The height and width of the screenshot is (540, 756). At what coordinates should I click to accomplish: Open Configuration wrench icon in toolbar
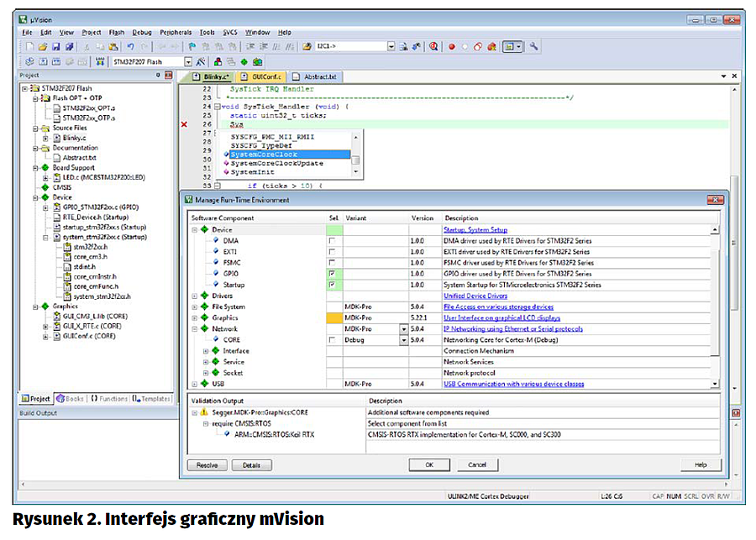pos(533,47)
